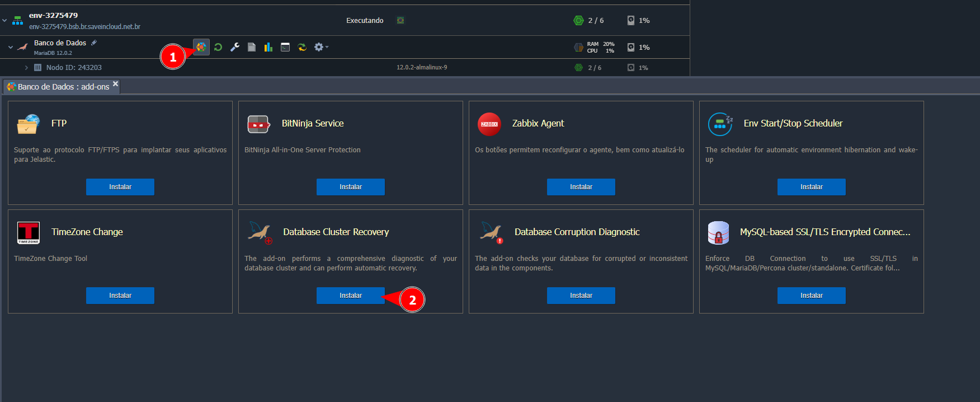Click the env-3275479.bsb.br.saveincloud.net.br domain link
This screenshot has height=402, width=980.
(x=84, y=27)
